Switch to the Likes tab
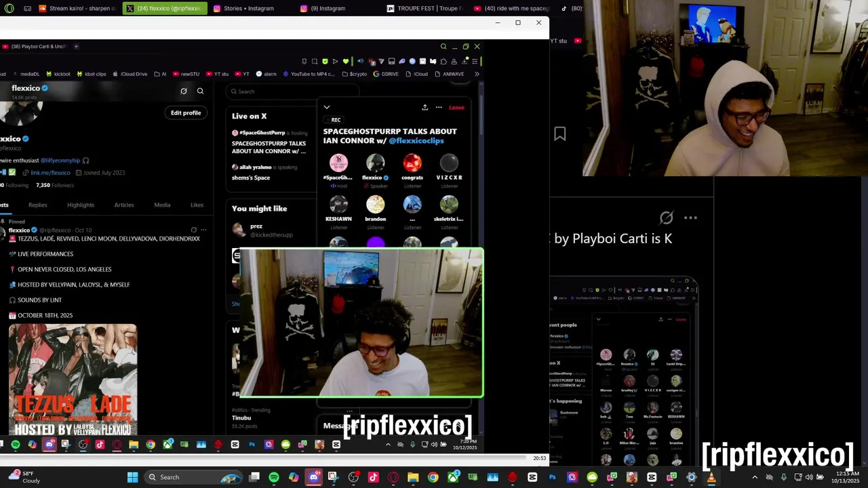Viewport: 868px width, 488px height. 197,205
